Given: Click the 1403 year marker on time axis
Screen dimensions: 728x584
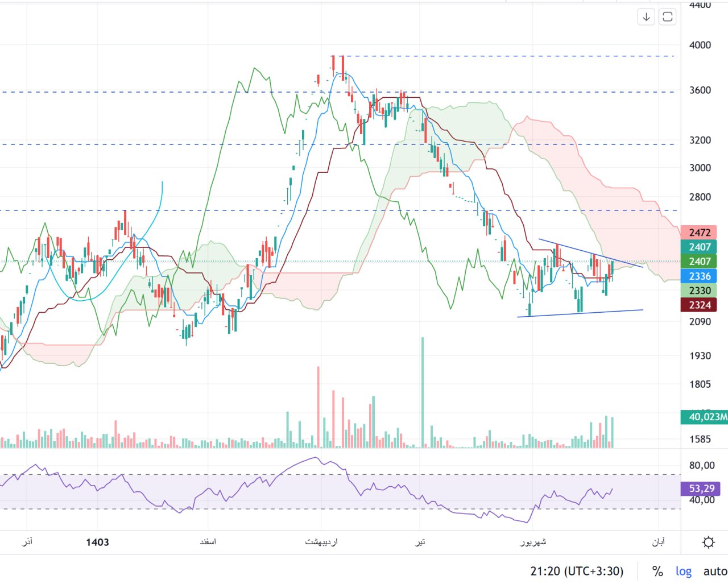Looking at the screenshot, I should point(97,542).
